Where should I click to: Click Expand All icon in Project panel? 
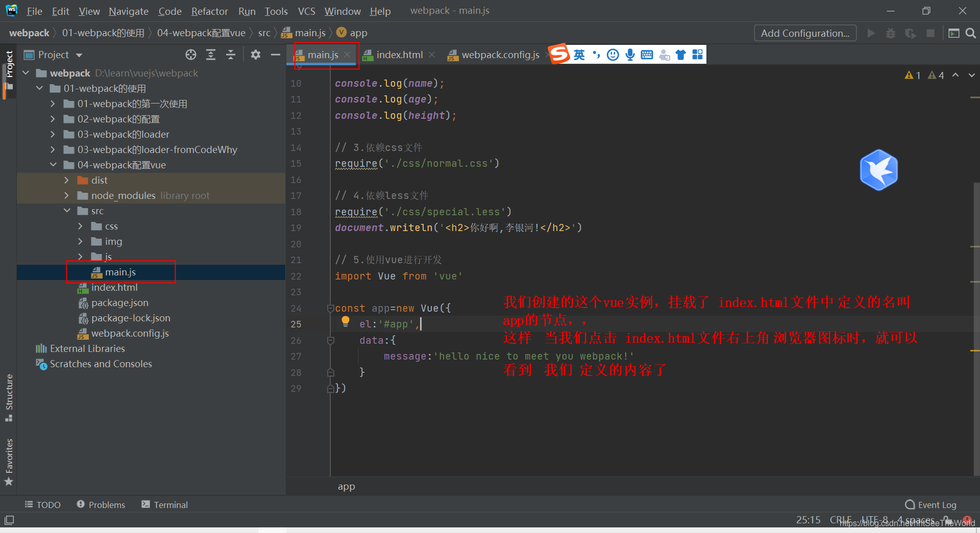(211, 55)
